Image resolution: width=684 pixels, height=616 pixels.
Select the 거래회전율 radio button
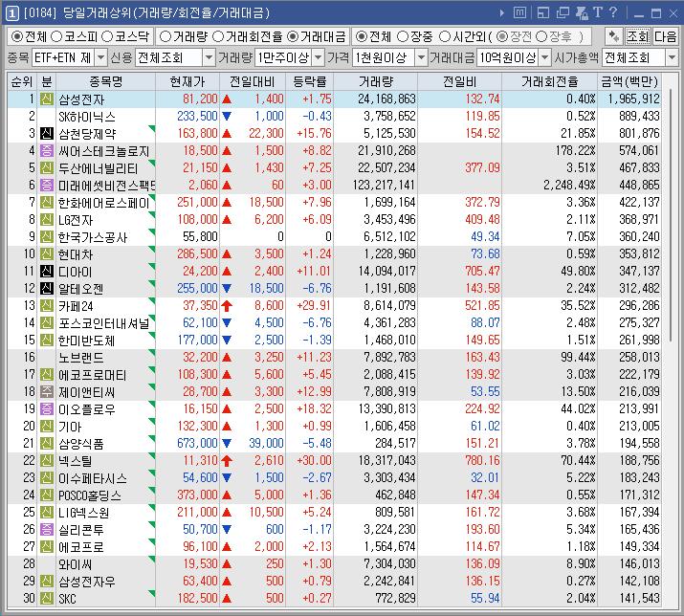(x=218, y=36)
